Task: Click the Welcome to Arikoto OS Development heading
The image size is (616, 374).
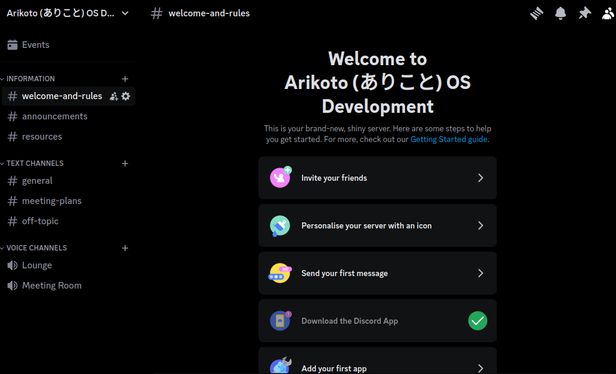Action: point(378,82)
